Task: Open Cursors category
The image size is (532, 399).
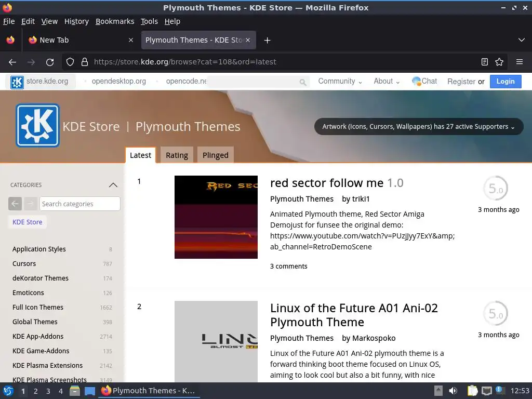Action: pos(24,263)
